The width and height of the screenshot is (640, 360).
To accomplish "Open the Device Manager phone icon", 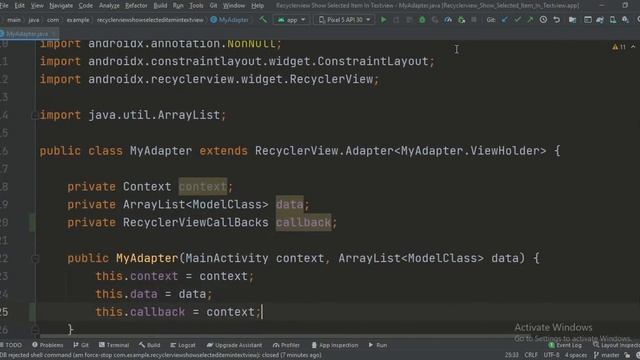I will (613, 20).
